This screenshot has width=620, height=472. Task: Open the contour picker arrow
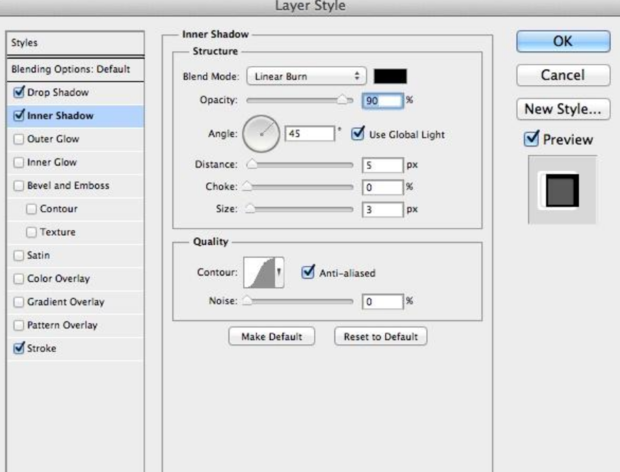279,272
